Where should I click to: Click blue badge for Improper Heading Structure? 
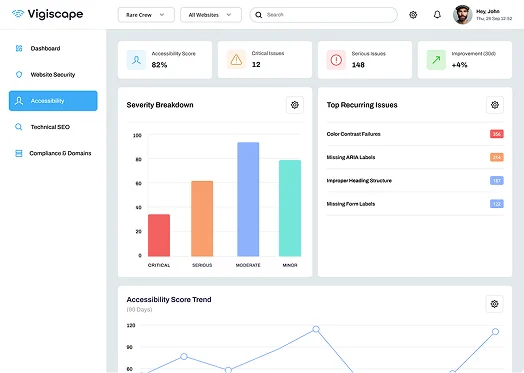[x=497, y=180]
